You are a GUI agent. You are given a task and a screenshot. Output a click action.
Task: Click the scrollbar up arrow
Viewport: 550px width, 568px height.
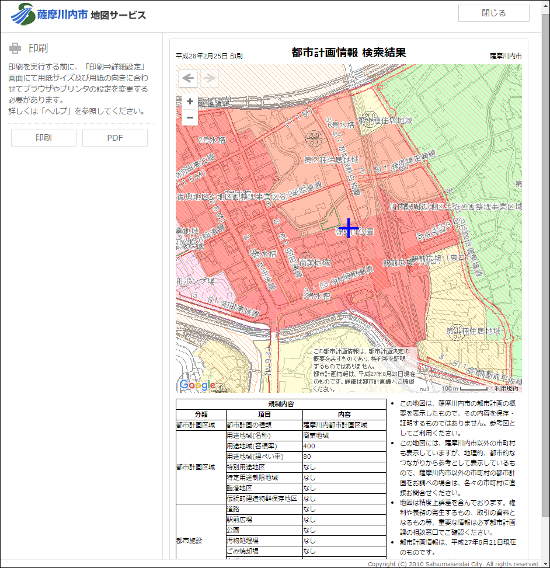(545, 6)
